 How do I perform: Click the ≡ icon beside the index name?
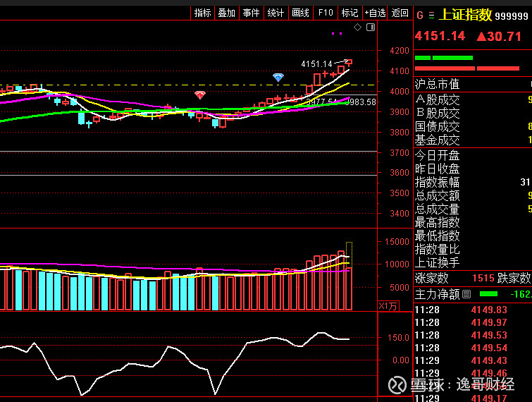point(431,16)
